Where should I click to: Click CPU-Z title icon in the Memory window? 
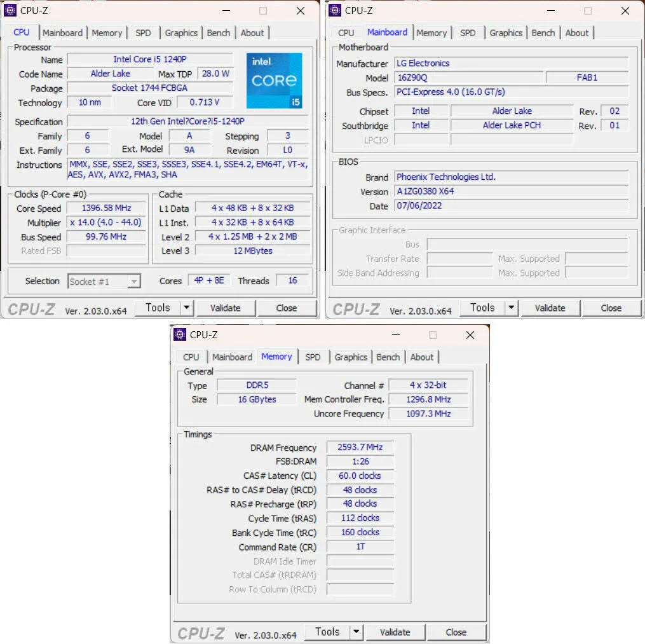tap(180, 334)
